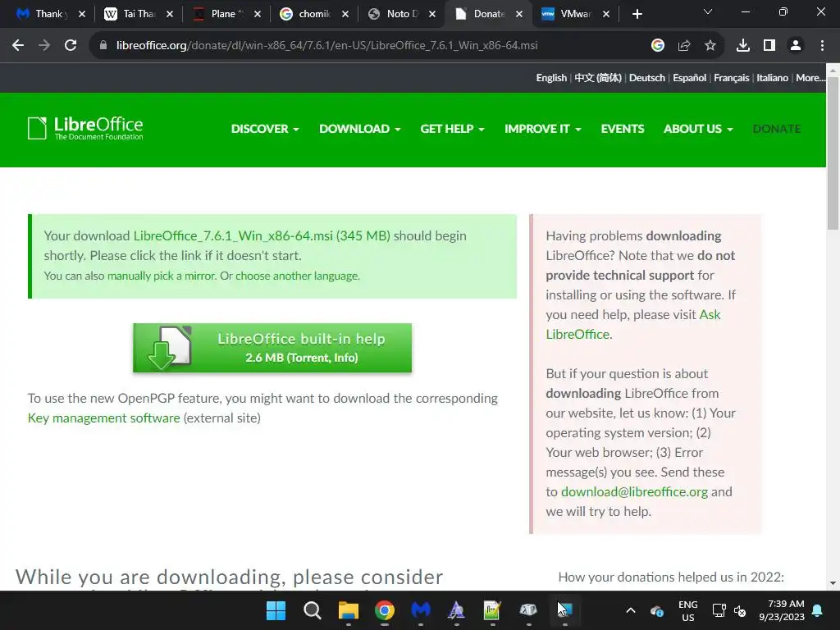Open the notepad app icon in taskbar

coord(492,610)
